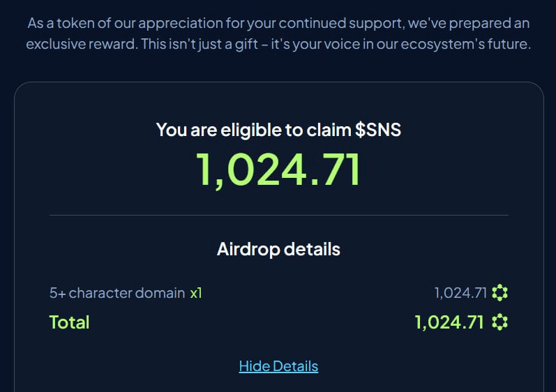This screenshot has width=556, height=392.
Task: Collapse the airdrop breakdown via Hide Details
Action: click(278, 366)
